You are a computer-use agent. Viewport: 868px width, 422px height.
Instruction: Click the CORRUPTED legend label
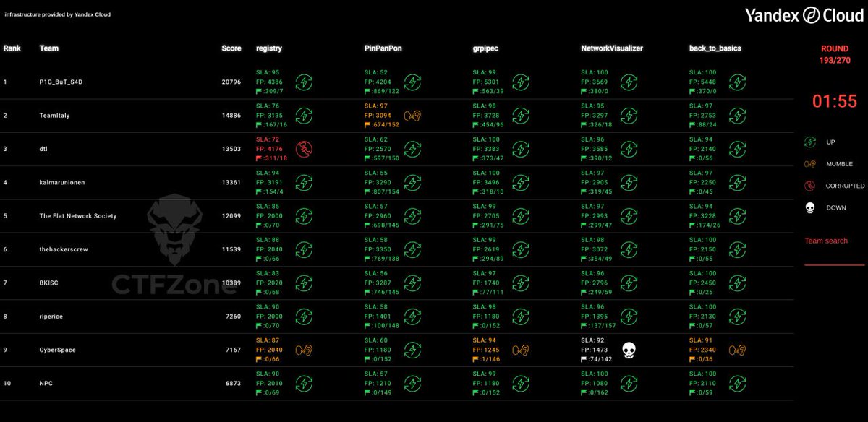(845, 186)
